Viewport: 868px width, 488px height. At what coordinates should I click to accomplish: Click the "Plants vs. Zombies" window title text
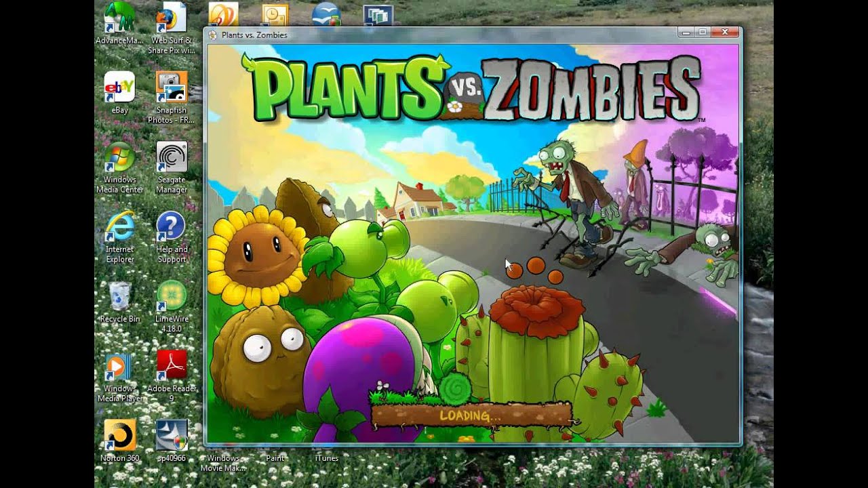254,35
